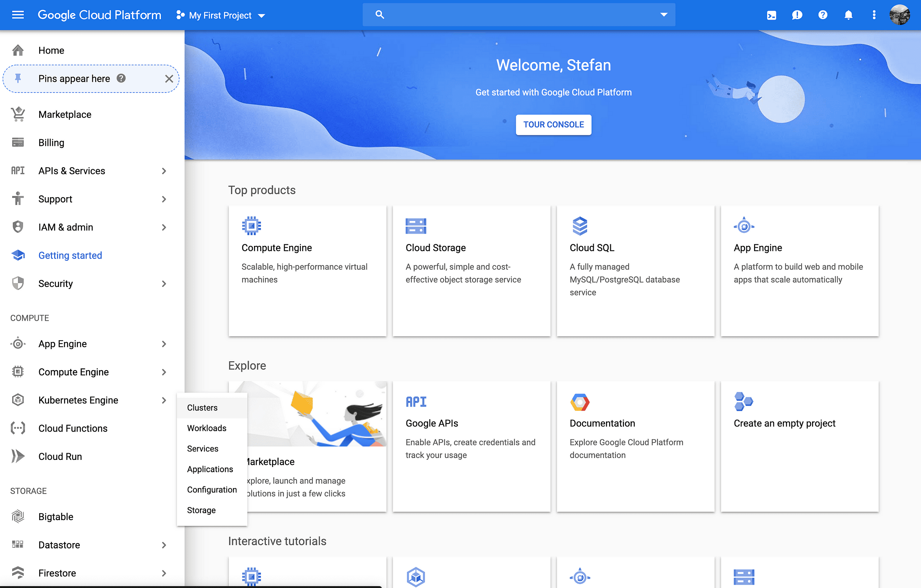This screenshot has width=921, height=588.
Task: Open the hamburger navigation menu
Action: click(x=18, y=15)
